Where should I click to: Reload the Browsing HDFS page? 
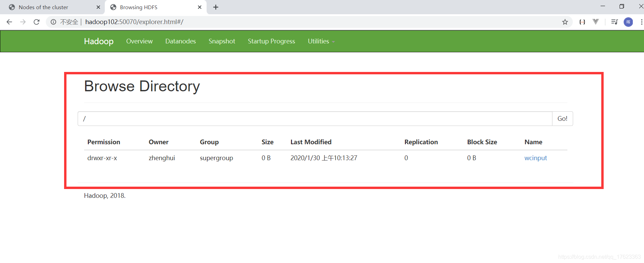point(37,22)
